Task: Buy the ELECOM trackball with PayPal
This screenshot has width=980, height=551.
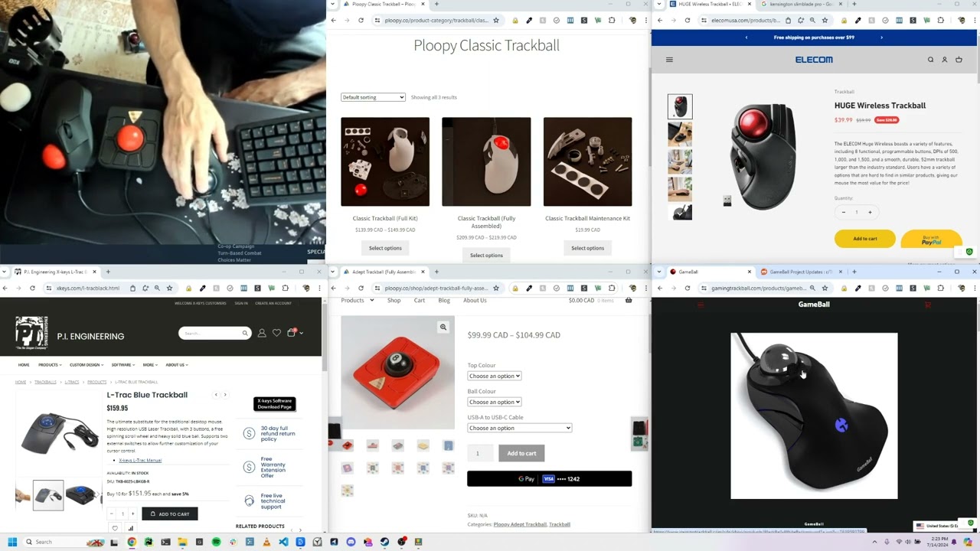Action: [x=931, y=239]
